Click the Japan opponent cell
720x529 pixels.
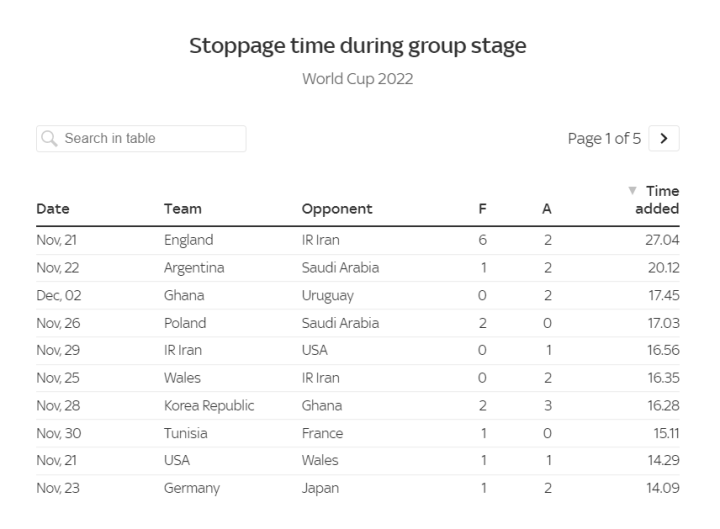click(x=320, y=488)
